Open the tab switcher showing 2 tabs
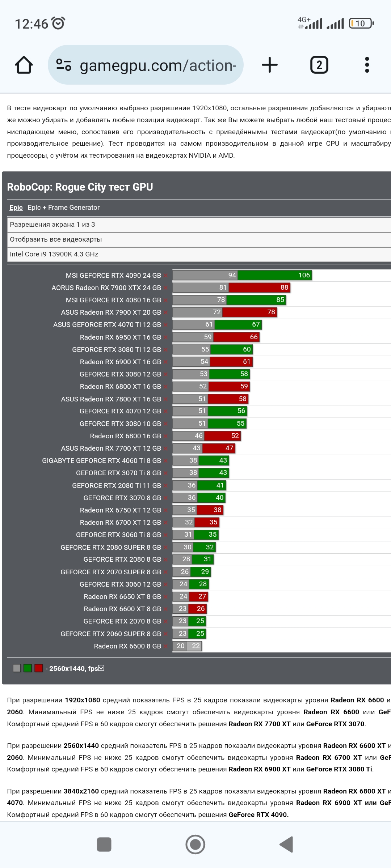 (319, 65)
